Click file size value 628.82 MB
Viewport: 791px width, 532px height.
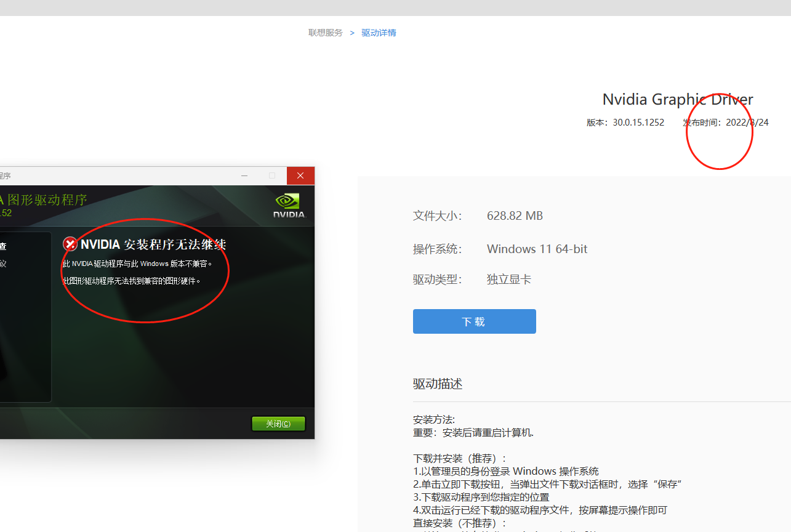click(515, 216)
